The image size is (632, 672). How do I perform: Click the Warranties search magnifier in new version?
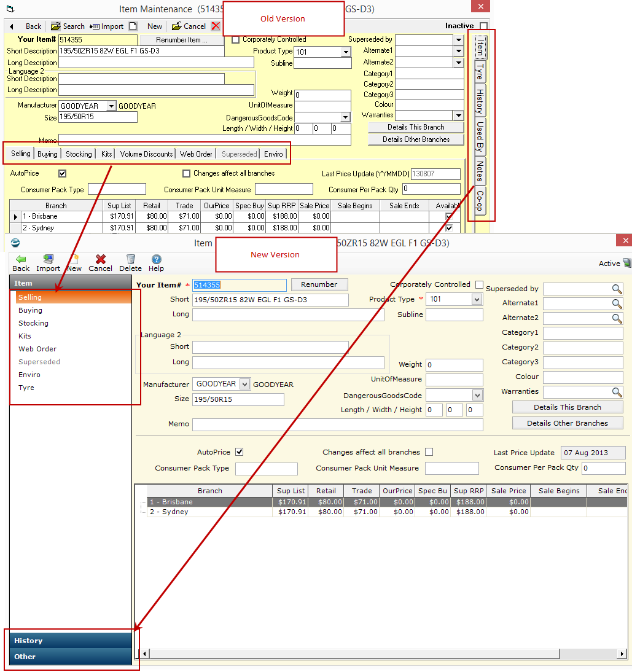(x=617, y=392)
